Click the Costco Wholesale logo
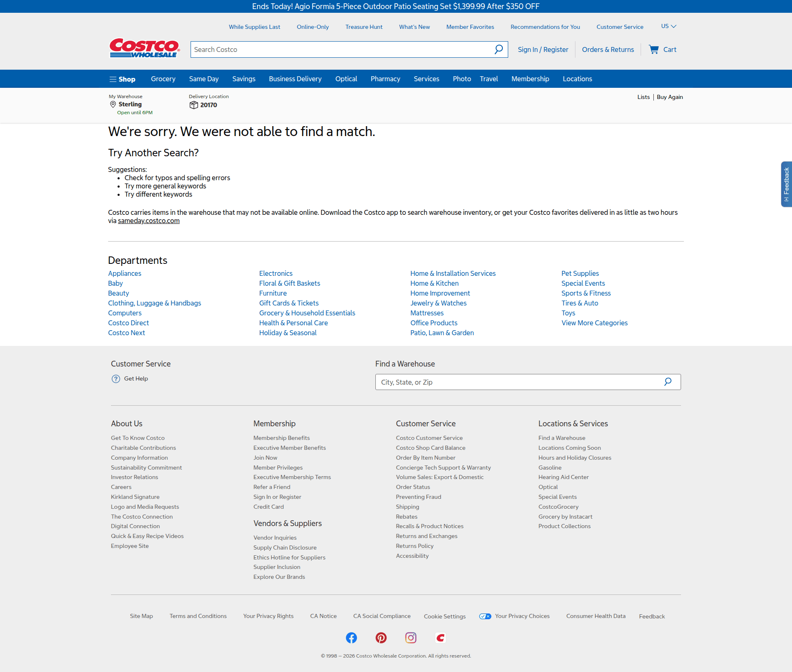The height and width of the screenshot is (672, 792). (x=144, y=48)
